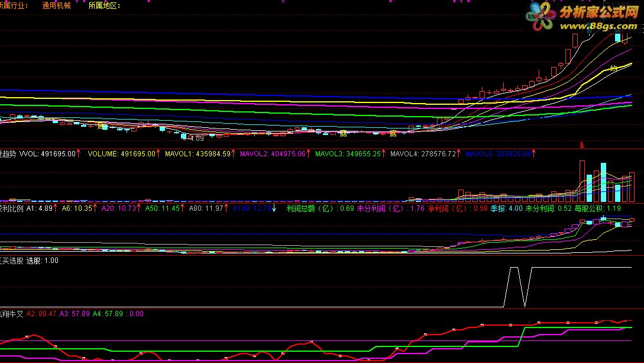644x363 pixels.
Task: Click the 均 label on yellow average line
Action: point(614,68)
